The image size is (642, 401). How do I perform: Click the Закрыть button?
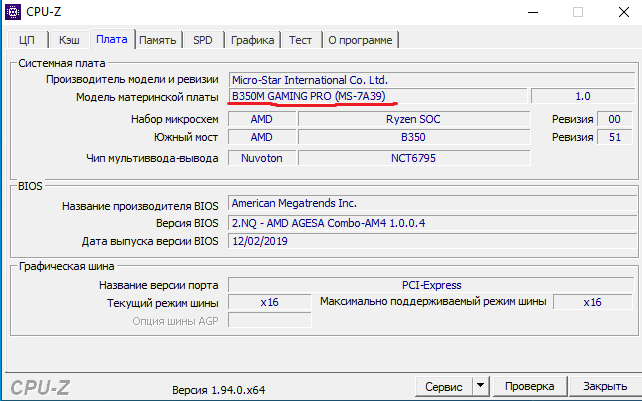(x=605, y=386)
